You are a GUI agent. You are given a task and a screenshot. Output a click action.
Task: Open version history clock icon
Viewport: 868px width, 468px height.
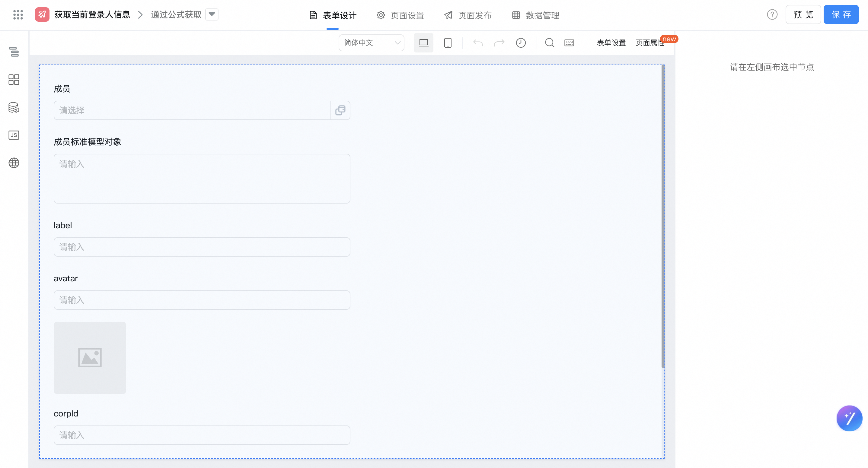521,43
